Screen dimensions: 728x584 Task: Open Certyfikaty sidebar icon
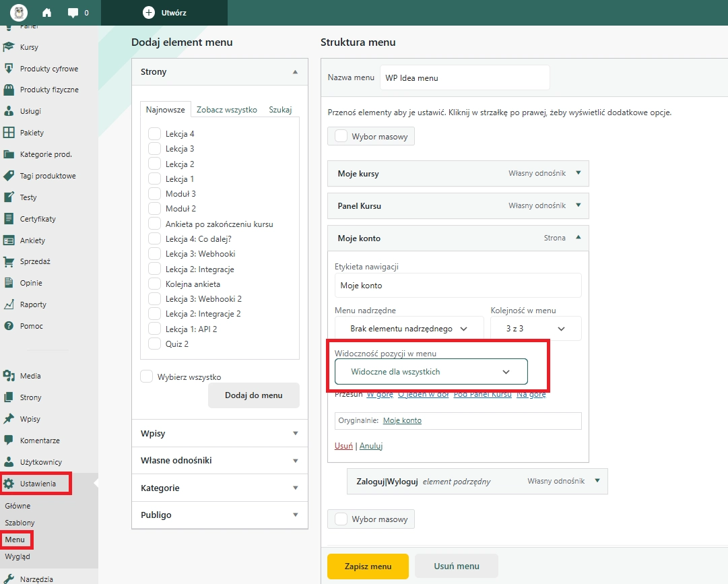pos(9,219)
